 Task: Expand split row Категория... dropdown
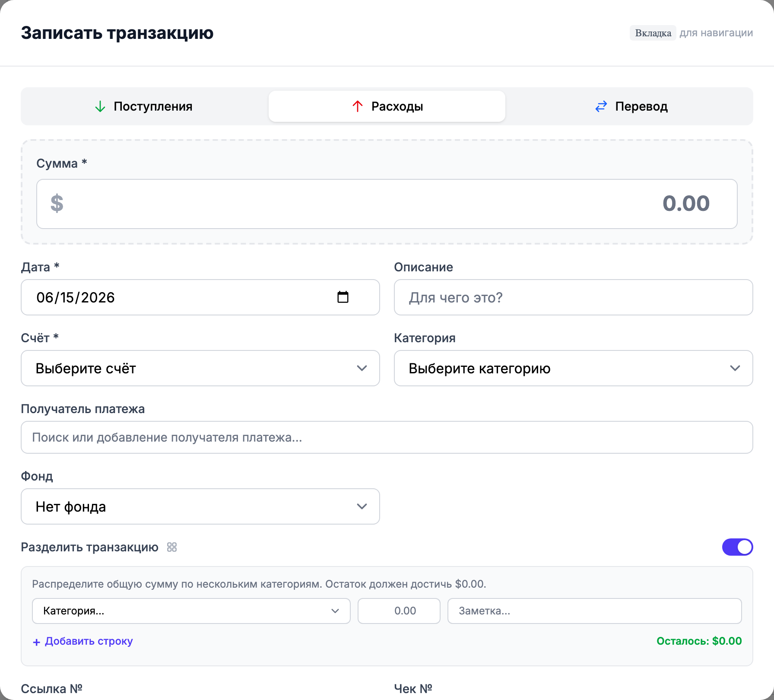pyautogui.click(x=191, y=611)
